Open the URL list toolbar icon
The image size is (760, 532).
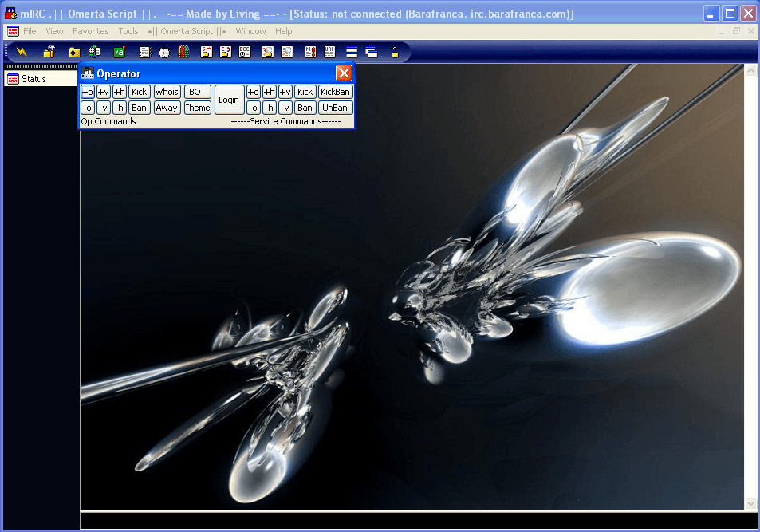tap(330, 52)
